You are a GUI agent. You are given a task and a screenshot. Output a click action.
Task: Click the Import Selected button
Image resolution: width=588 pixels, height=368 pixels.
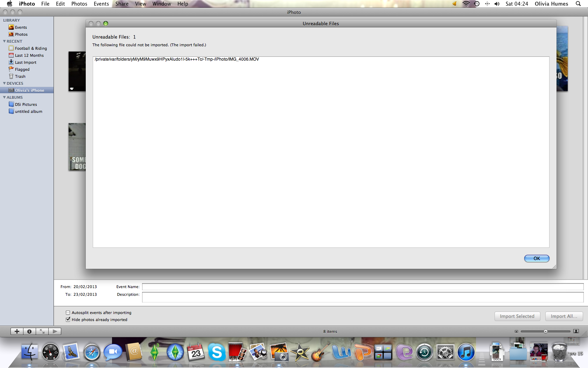click(x=517, y=316)
